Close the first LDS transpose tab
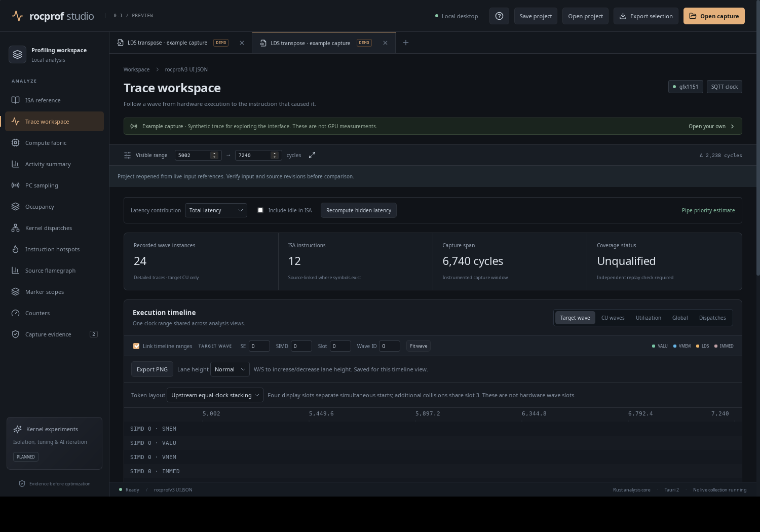Image resolution: width=760 pixels, height=532 pixels. [242, 43]
